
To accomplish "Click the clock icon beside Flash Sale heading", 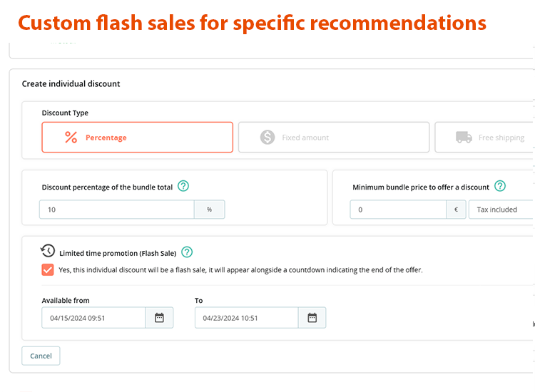I will 48,251.
